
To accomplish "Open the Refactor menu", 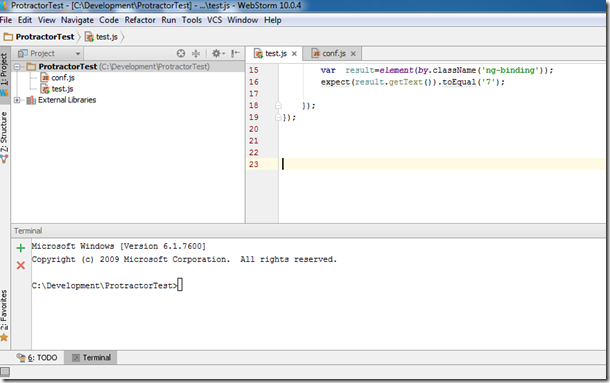I will (140, 20).
